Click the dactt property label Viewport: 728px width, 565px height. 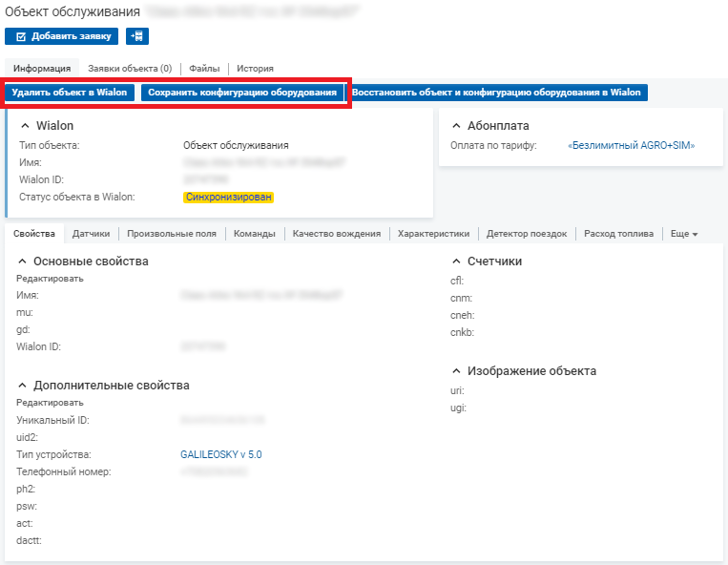coord(29,540)
